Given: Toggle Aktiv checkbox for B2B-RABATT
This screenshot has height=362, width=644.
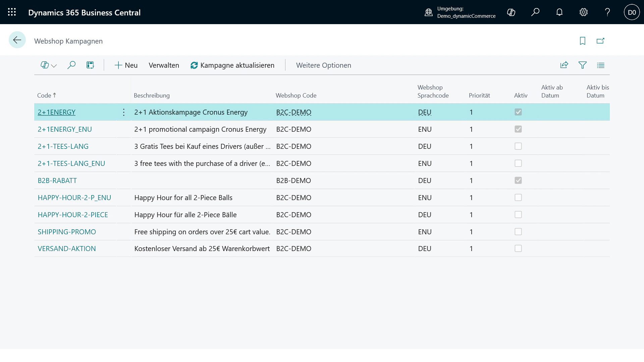Looking at the screenshot, I should pyautogui.click(x=518, y=180).
